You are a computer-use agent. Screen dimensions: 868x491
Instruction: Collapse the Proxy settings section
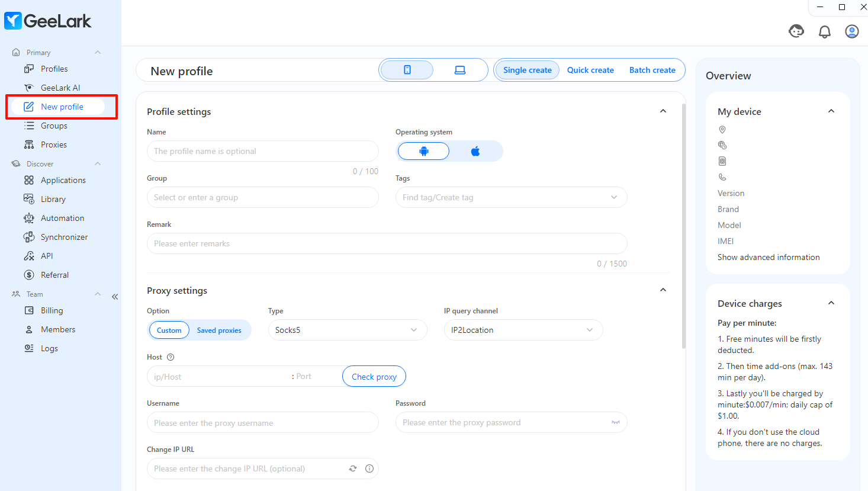click(663, 290)
